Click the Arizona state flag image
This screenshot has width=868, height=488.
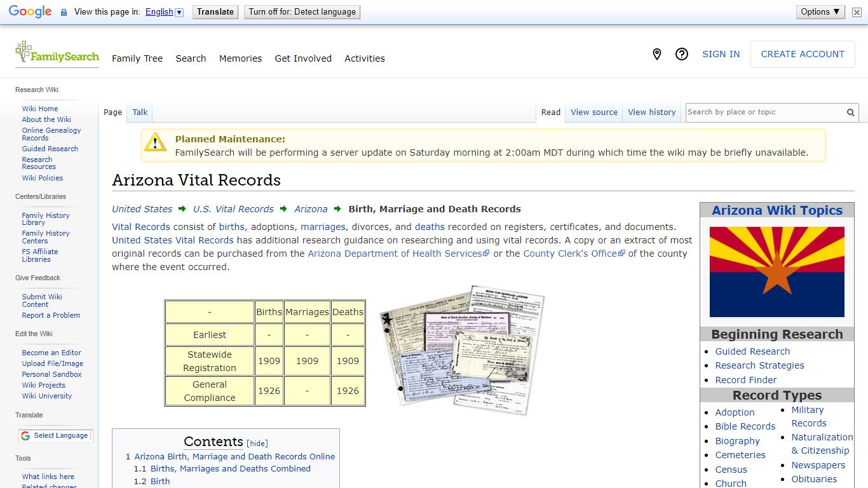pyautogui.click(x=776, y=272)
